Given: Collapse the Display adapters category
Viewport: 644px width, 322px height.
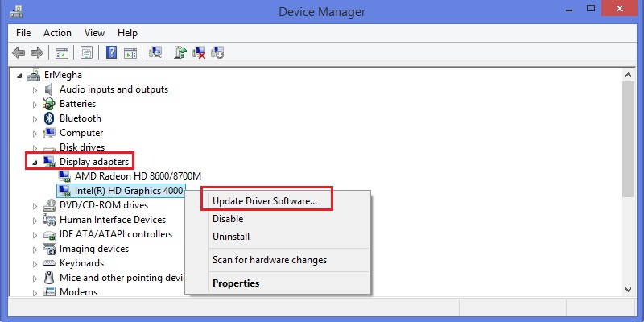Looking at the screenshot, I should click(35, 163).
